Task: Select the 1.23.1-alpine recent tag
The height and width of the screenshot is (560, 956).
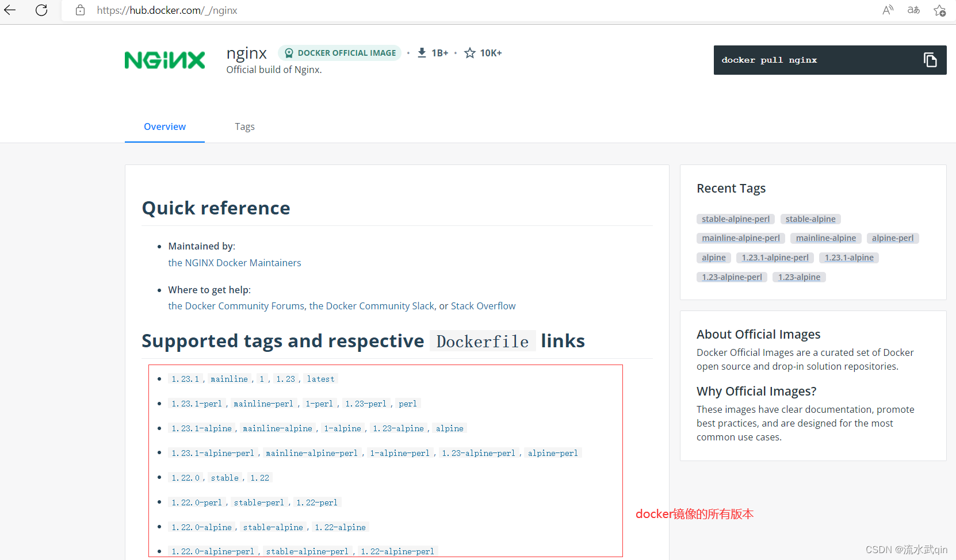Action: 849,258
